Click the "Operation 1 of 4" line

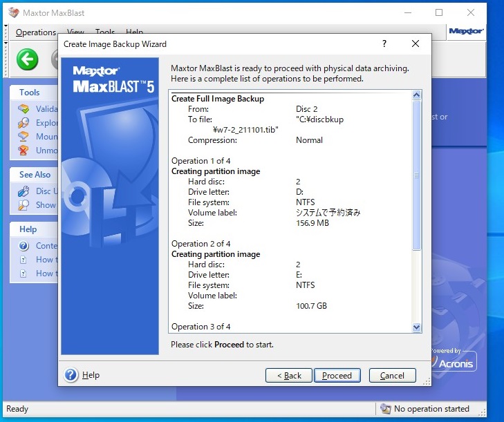[x=201, y=161]
